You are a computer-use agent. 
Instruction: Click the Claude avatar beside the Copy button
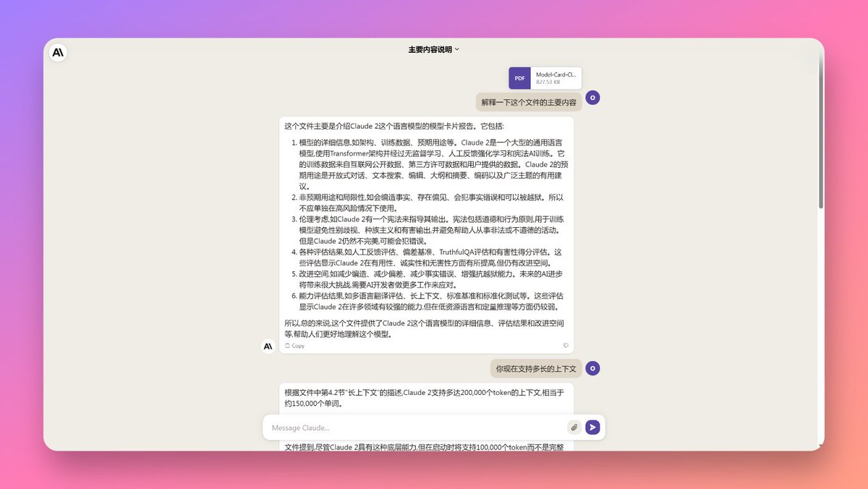coord(268,346)
